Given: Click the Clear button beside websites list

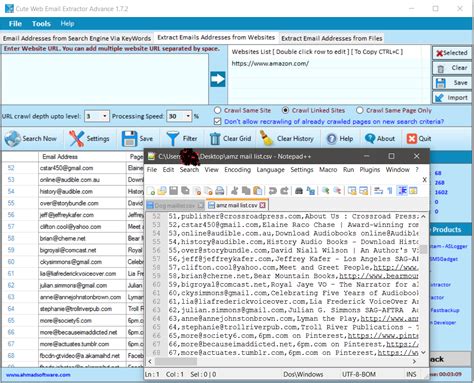Looking at the screenshot, I should coord(452,68).
